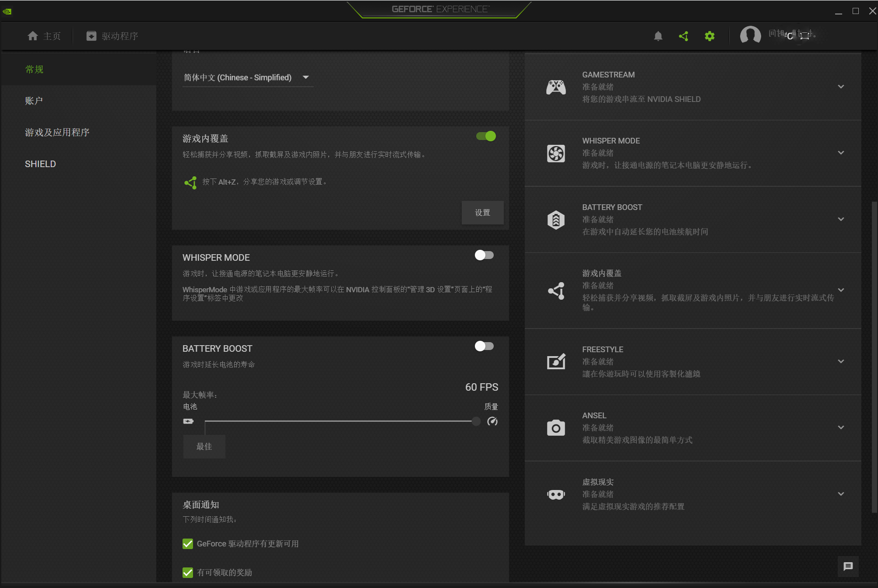Enable the BATTERY BOOST toggle
Viewport: 878px width, 588px height.
pyautogui.click(x=484, y=346)
